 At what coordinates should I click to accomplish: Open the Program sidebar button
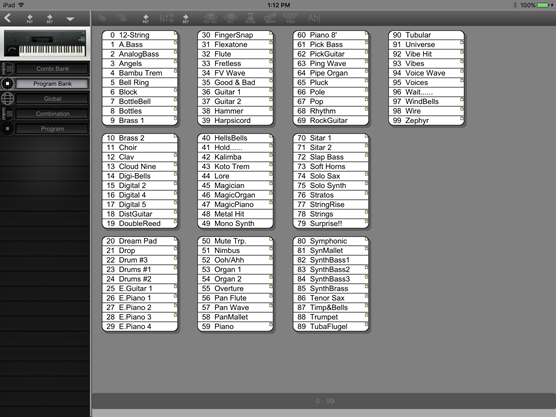pos(52,129)
